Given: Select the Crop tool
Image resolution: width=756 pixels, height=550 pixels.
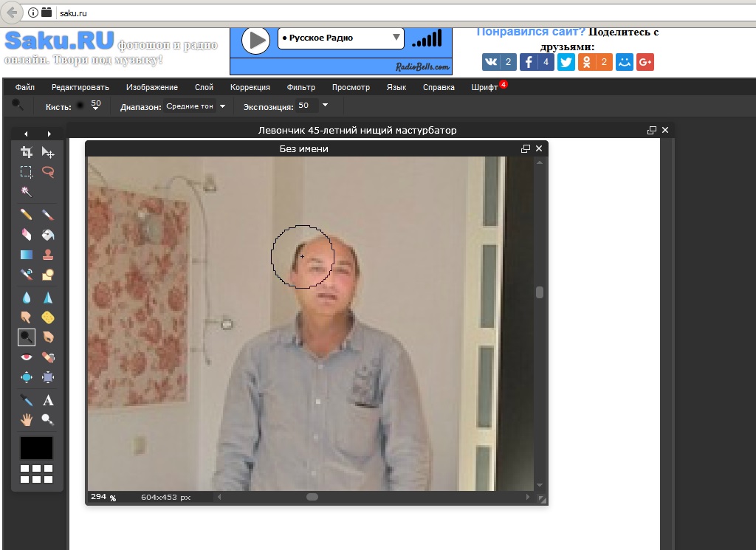Looking at the screenshot, I should point(27,152).
